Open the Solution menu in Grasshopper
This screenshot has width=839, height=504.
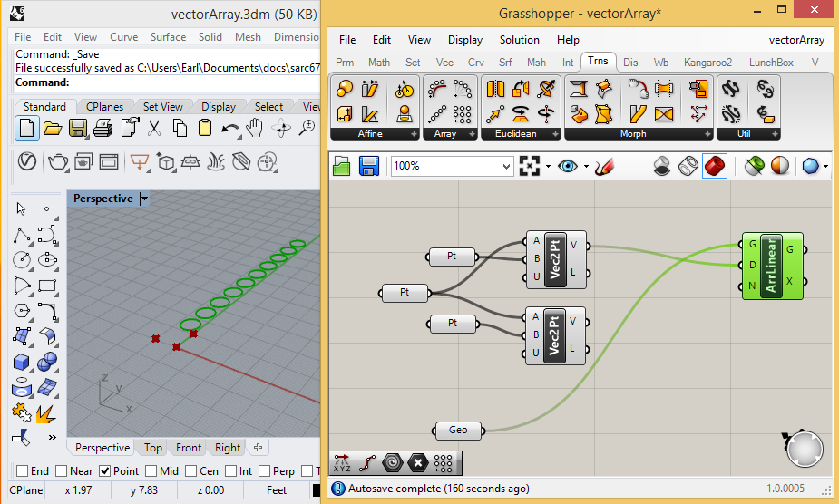point(519,40)
